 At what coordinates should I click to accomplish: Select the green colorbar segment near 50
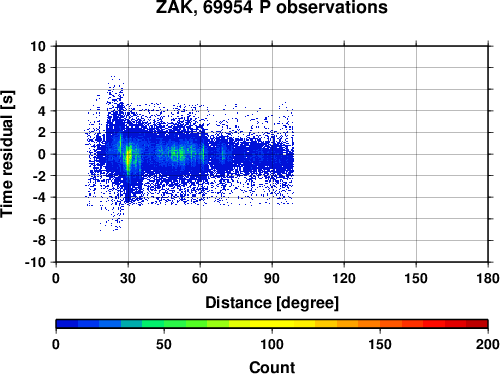point(174,324)
